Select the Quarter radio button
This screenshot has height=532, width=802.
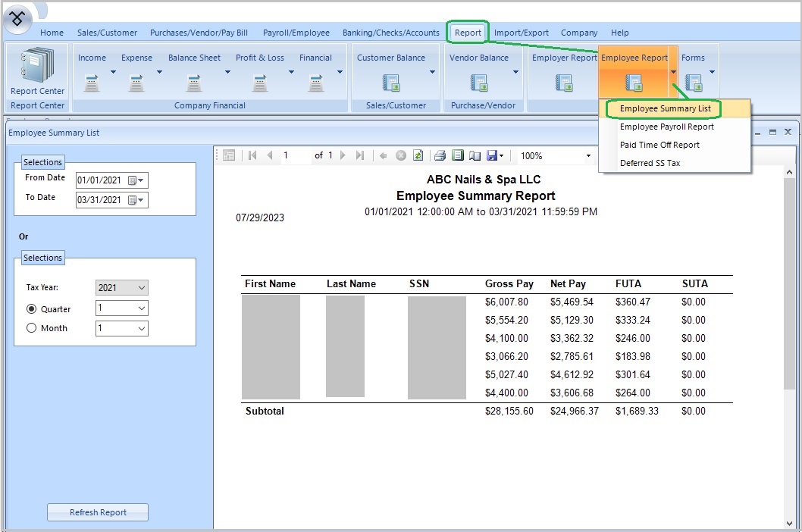click(x=32, y=309)
